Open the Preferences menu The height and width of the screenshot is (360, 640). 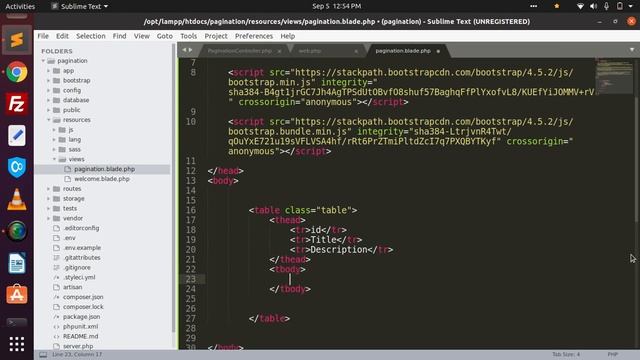(x=253, y=36)
